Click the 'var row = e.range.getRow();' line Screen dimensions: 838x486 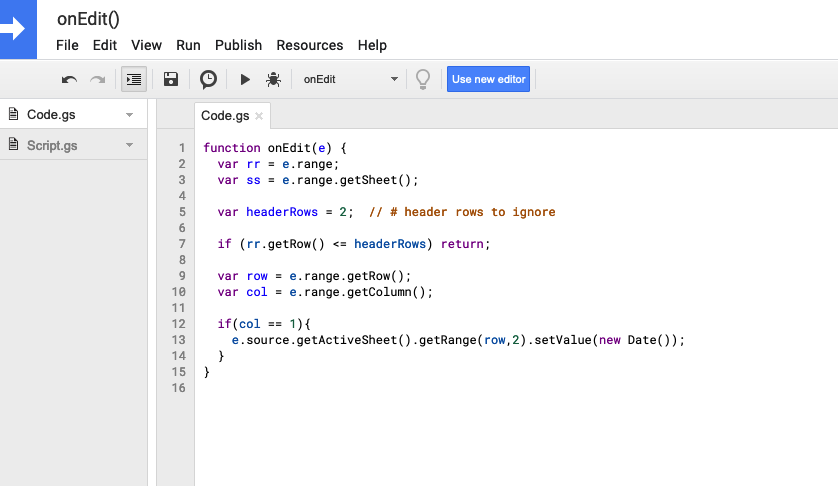314,276
